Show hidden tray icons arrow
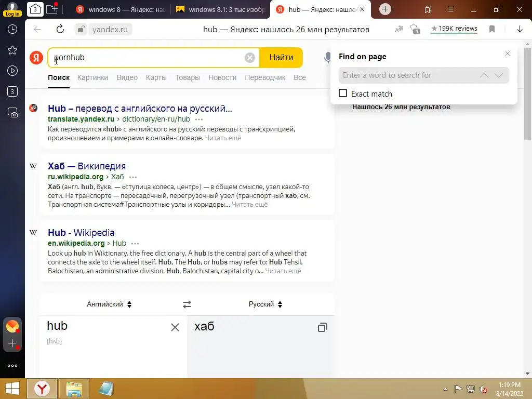532x399 pixels. pos(445,389)
